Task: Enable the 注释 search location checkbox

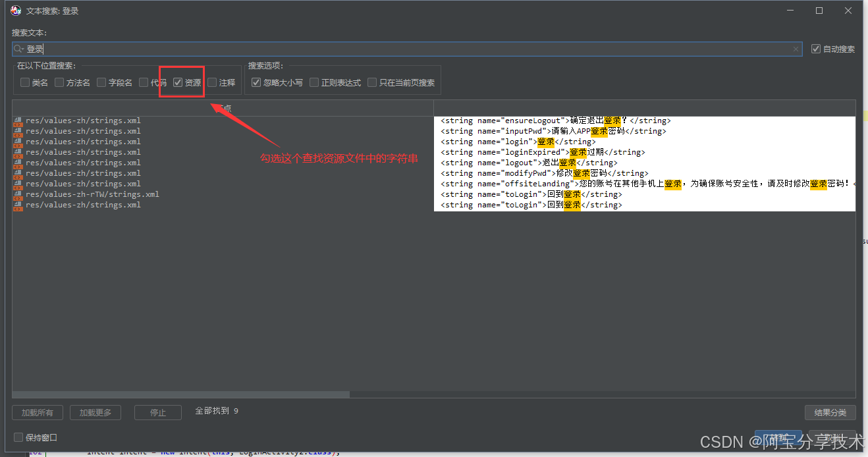Action: (212, 82)
